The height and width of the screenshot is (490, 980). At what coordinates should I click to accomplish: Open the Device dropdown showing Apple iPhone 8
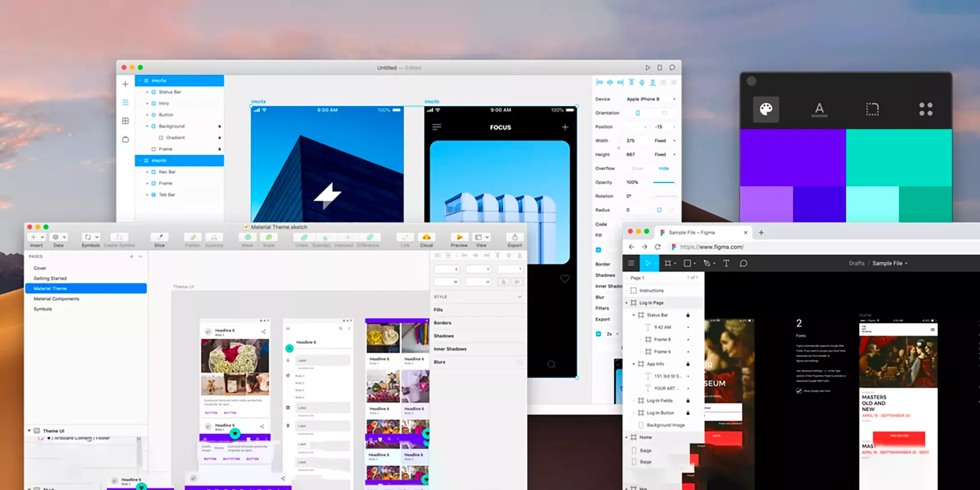[x=651, y=99]
